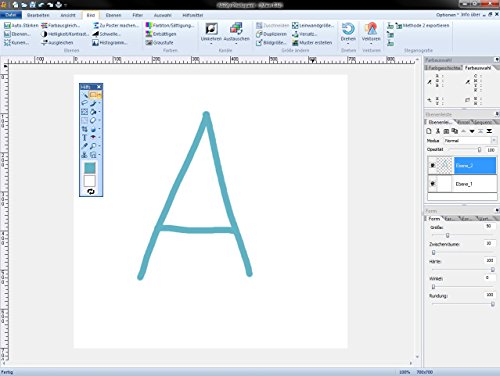500x376 pixels.
Task: Open the Farbausgleich adjustment
Action: pyautogui.click(x=60, y=25)
